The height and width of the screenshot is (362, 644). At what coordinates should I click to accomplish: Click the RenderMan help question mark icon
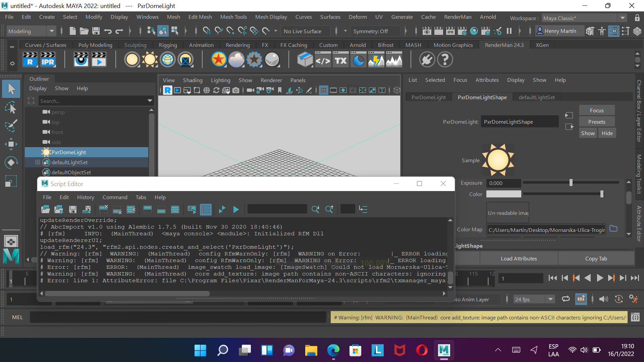pos(445,60)
